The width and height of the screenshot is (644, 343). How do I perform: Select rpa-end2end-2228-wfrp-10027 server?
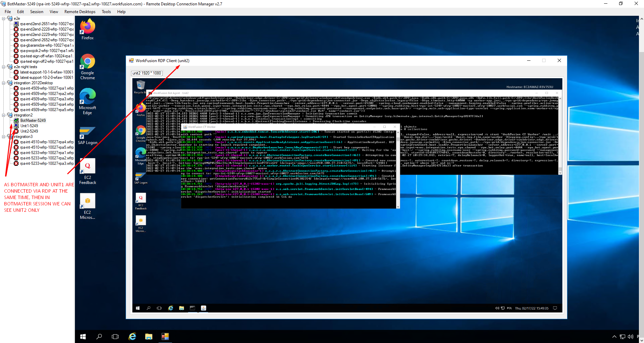47,29
